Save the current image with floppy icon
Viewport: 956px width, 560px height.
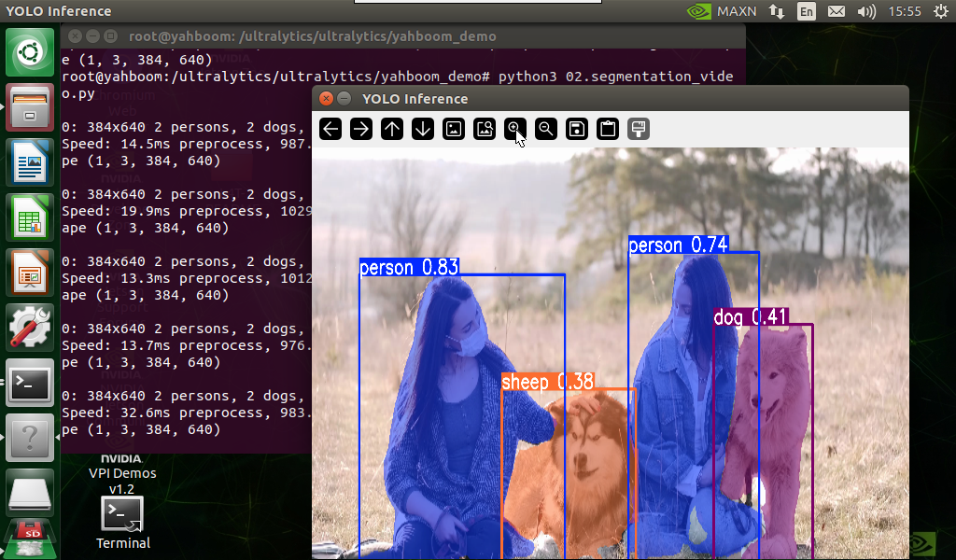pyautogui.click(x=577, y=129)
